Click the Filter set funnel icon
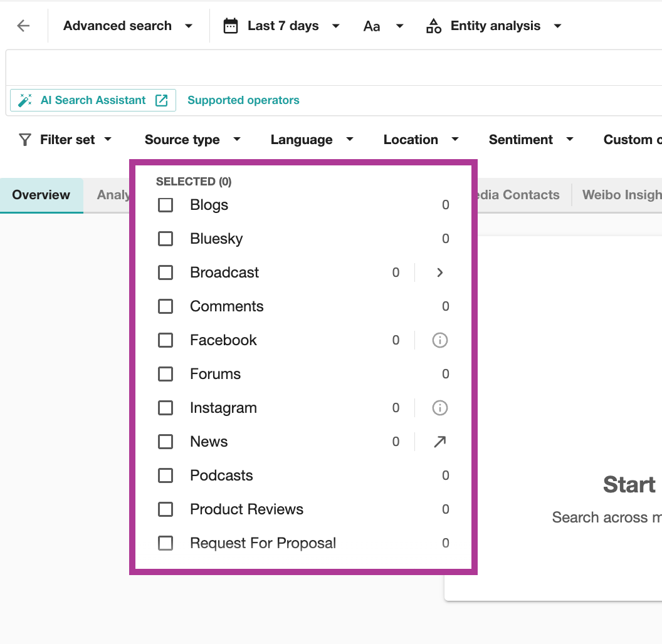This screenshot has height=644, width=662. [x=25, y=140]
